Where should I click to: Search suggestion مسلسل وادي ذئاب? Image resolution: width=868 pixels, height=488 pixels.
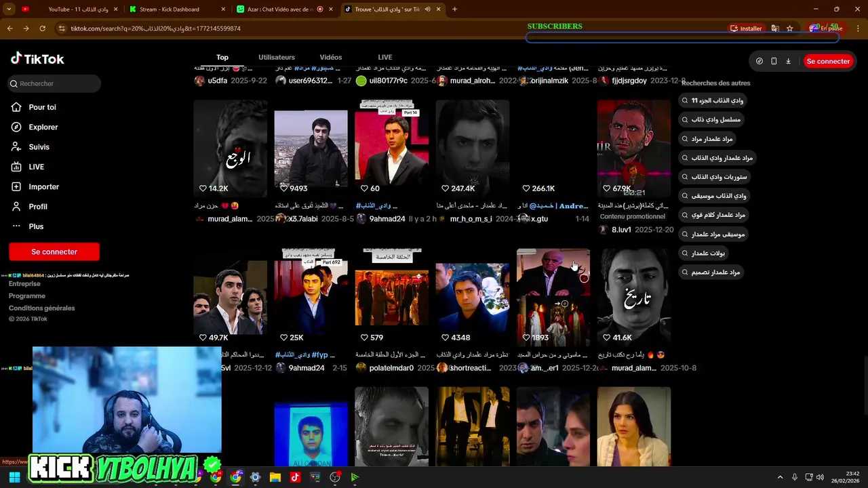[712, 119]
